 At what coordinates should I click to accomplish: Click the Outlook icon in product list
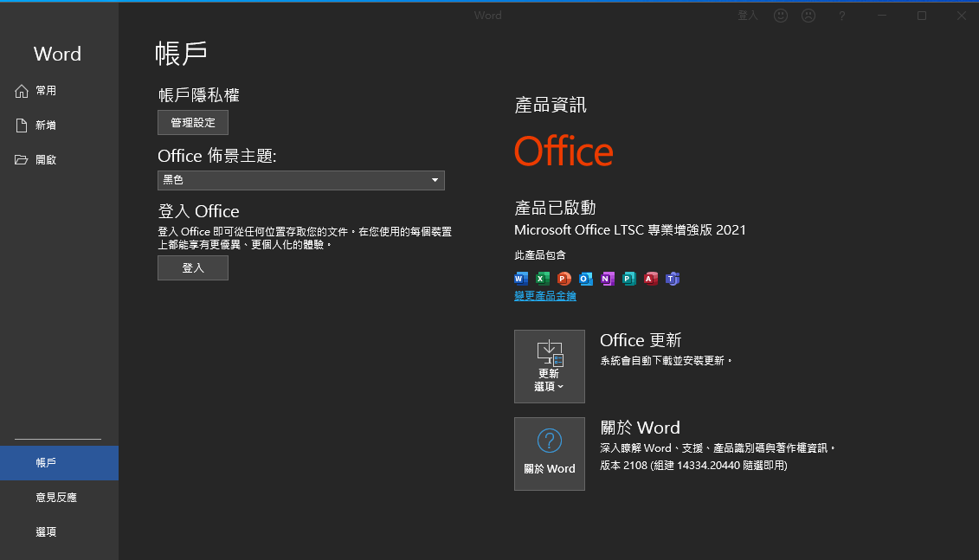point(586,279)
